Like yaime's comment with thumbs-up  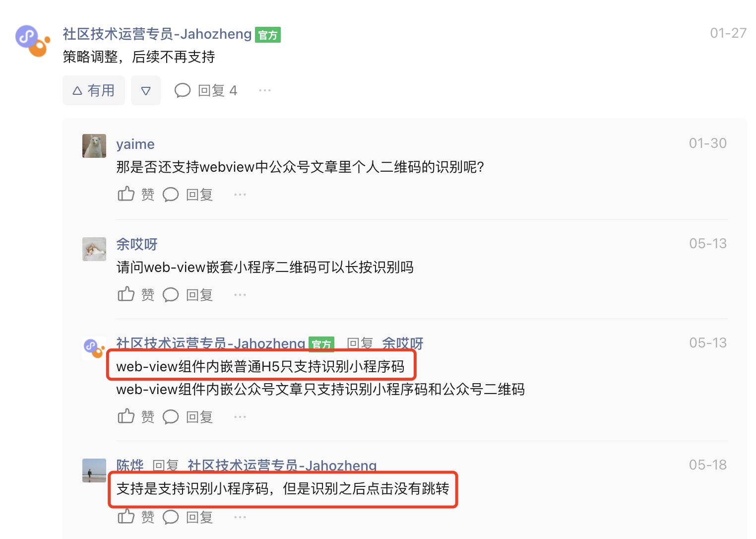[x=136, y=194]
